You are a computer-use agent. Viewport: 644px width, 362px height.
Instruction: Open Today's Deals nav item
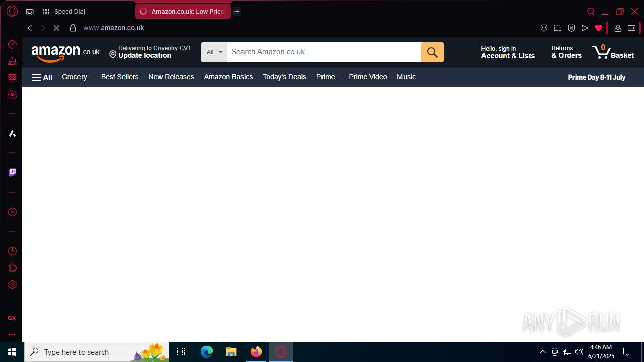click(x=284, y=77)
